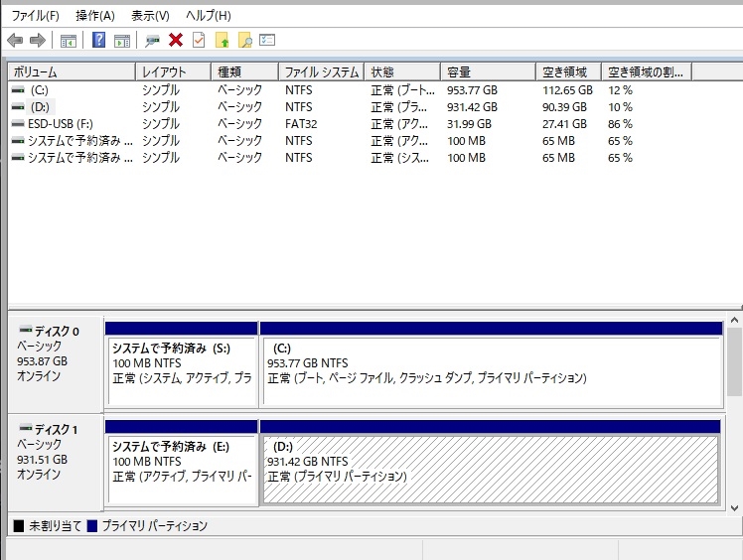Click the scroll up arrow in disk pane

(x=734, y=321)
